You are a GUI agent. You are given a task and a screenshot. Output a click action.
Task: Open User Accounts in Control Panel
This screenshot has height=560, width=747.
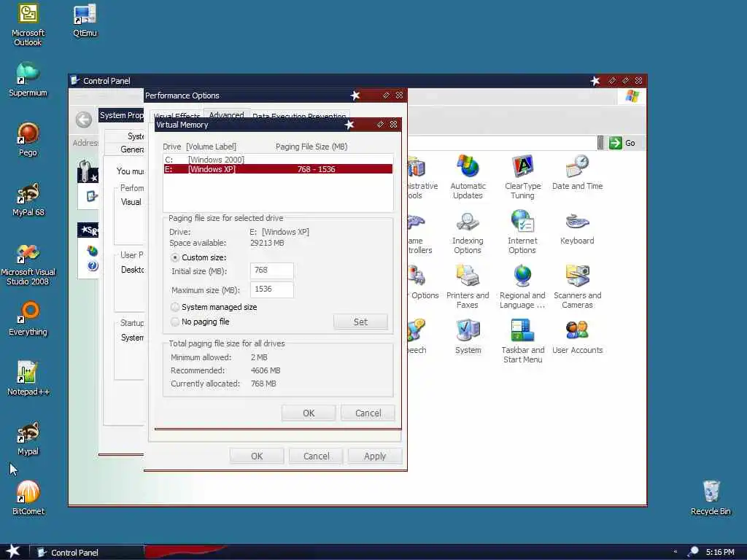(578, 337)
